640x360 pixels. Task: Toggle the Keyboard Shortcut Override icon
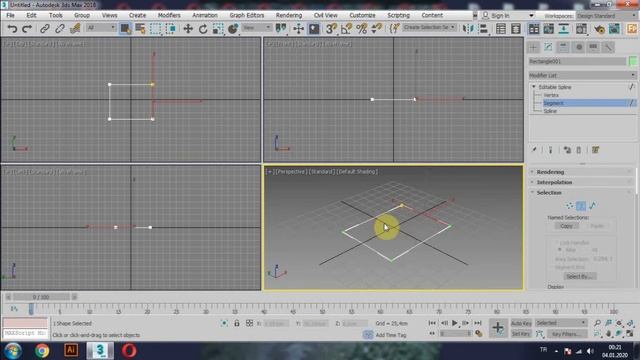point(313,29)
